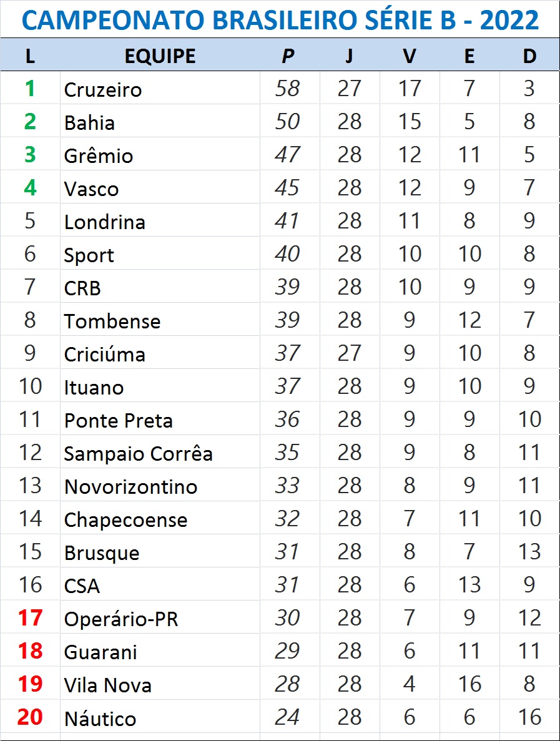Select the Criciúma team cell
This screenshot has height=741, width=560.
160,353
